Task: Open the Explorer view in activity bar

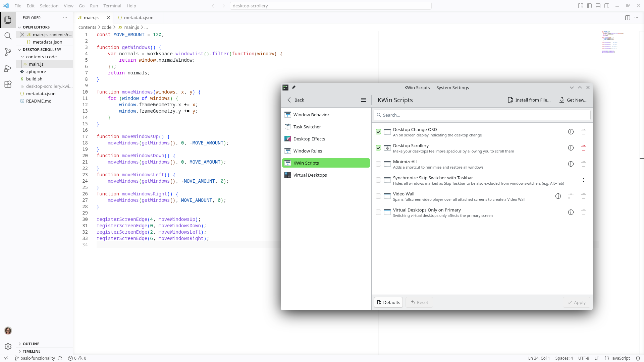Action: 8,20
